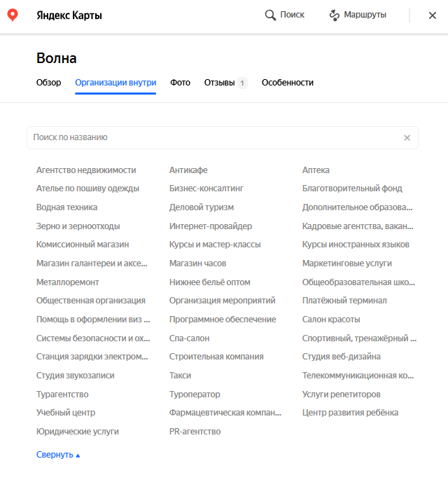Switch to the Обзор tab
448x480 pixels.
(48, 83)
